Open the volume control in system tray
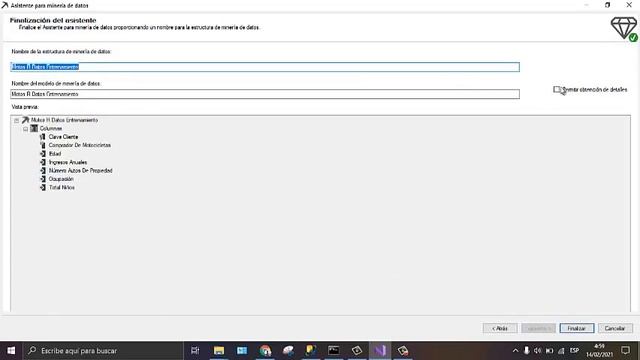640x360 pixels. pos(538,351)
